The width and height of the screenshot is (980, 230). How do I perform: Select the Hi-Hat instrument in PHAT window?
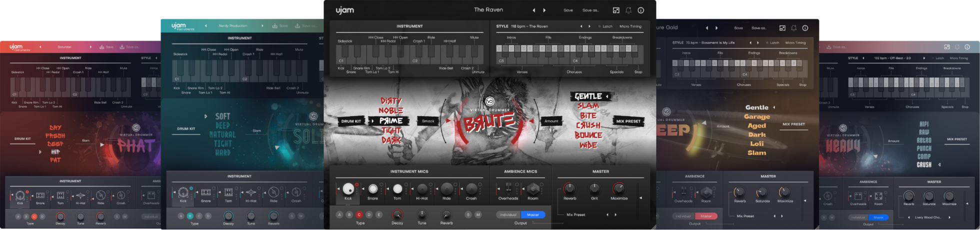point(80,195)
